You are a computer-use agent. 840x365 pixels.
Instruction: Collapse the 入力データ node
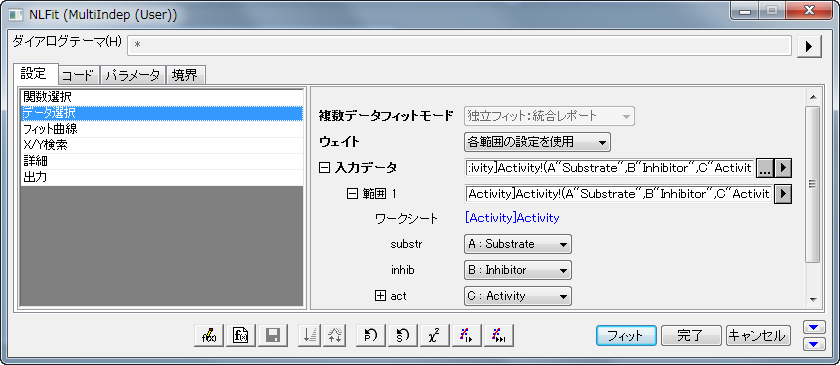[x=324, y=168]
